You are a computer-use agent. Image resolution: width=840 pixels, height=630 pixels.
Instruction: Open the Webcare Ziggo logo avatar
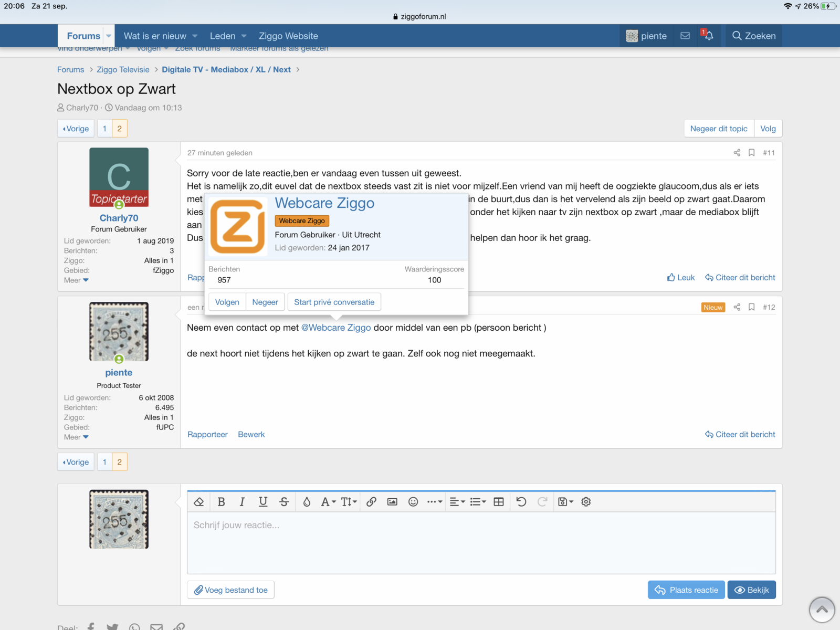pos(238,226)
